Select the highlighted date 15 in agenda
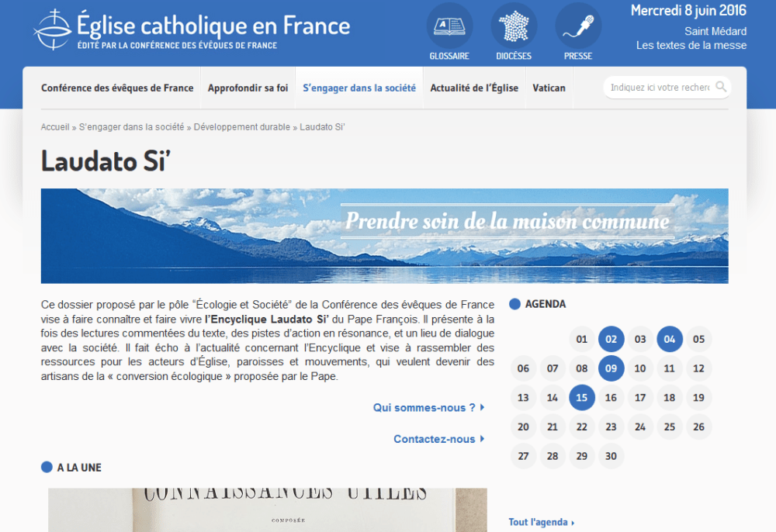Viewport: 776px width, 532px height. tap(581, 397)
